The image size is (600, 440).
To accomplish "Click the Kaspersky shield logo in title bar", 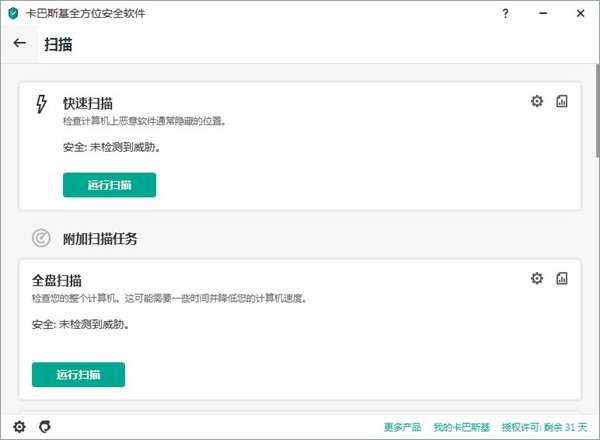I will 13,13.
